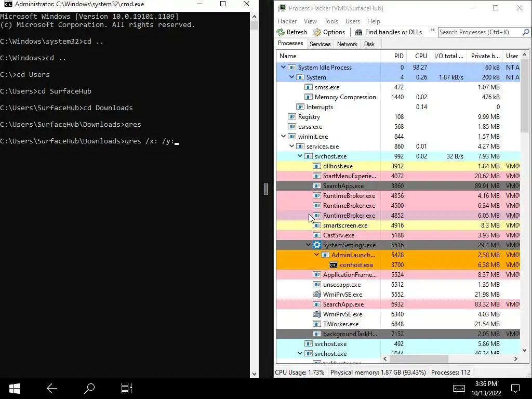Viewport: 532px width, 399px height.
Task: Sort by the CPU column header
Action: pos(418,56)
